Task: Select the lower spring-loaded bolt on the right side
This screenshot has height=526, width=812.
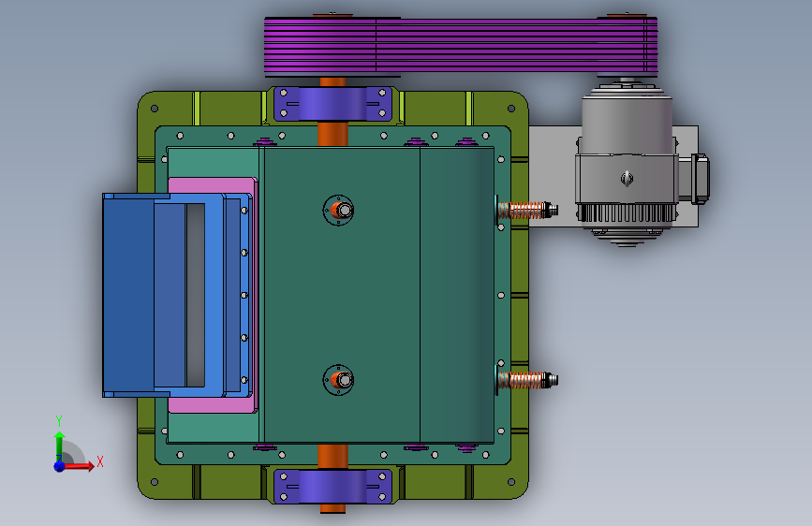Action: click(527, 380)
